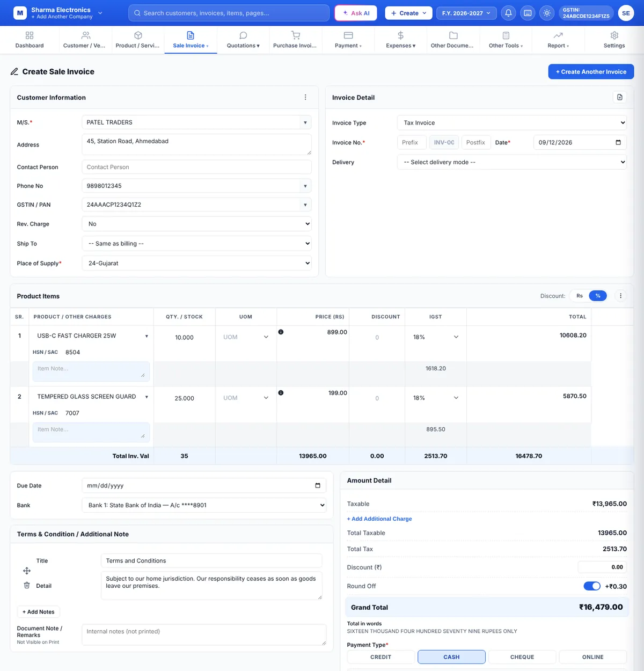Toggle the Round Off switch
Viewport: 644px width, 671px height.
tap(592, 586)
